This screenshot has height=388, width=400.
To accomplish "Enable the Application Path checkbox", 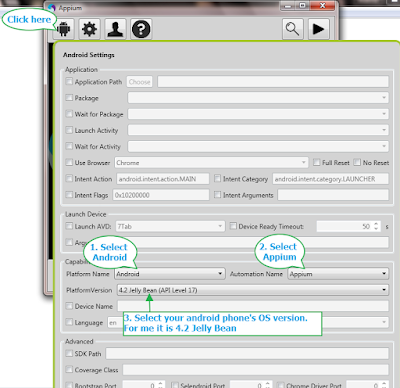I will (69, 81).
